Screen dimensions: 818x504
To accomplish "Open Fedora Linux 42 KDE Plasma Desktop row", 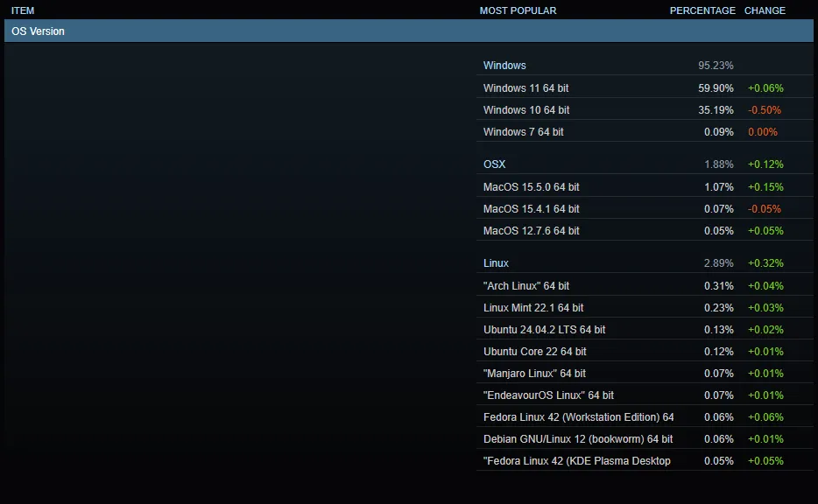I will point(645,460).
